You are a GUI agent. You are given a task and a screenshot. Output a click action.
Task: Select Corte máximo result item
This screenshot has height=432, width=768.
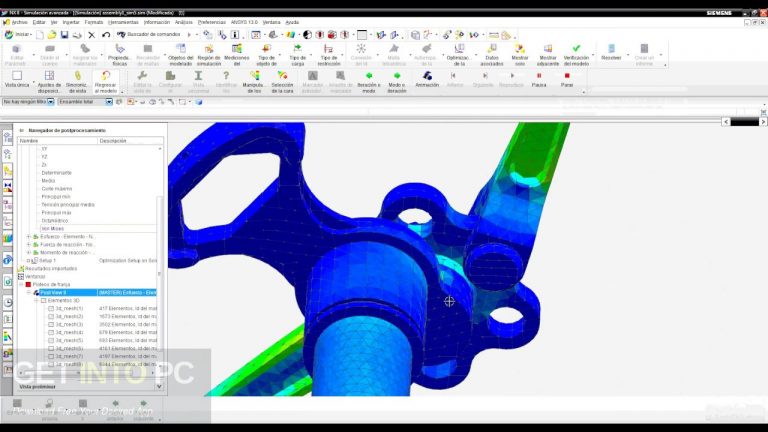57,189
